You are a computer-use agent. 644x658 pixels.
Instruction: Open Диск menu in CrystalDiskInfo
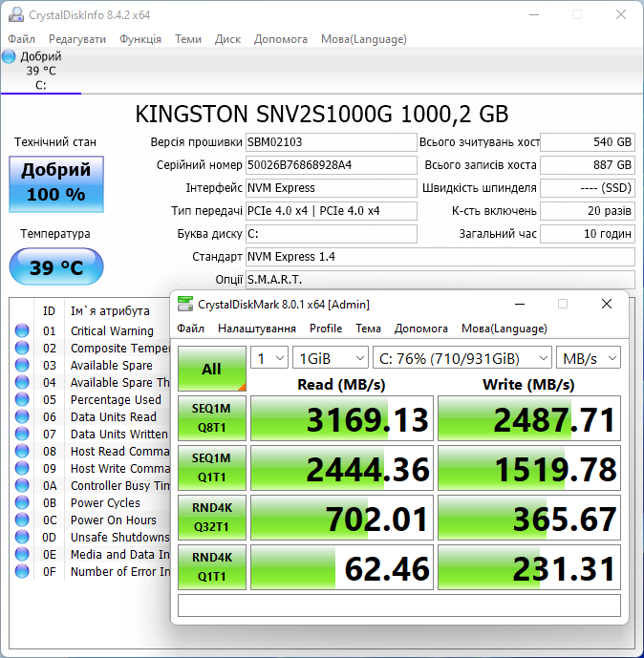click(x=228, y=39)
